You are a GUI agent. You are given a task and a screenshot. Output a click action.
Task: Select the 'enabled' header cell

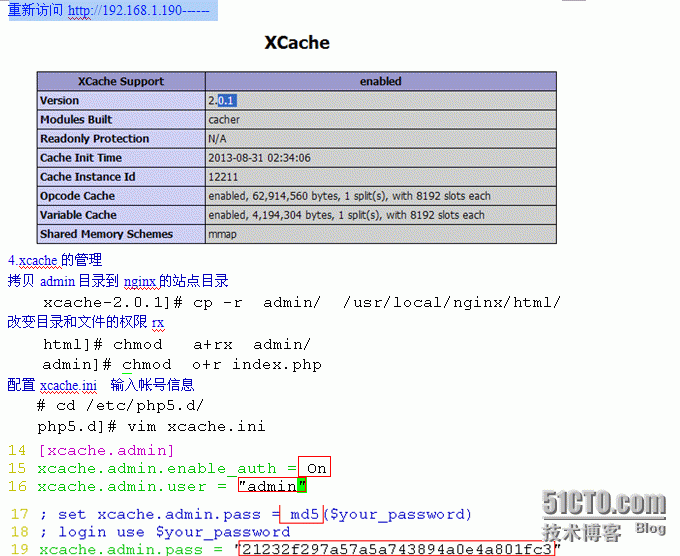pos(380,82)
